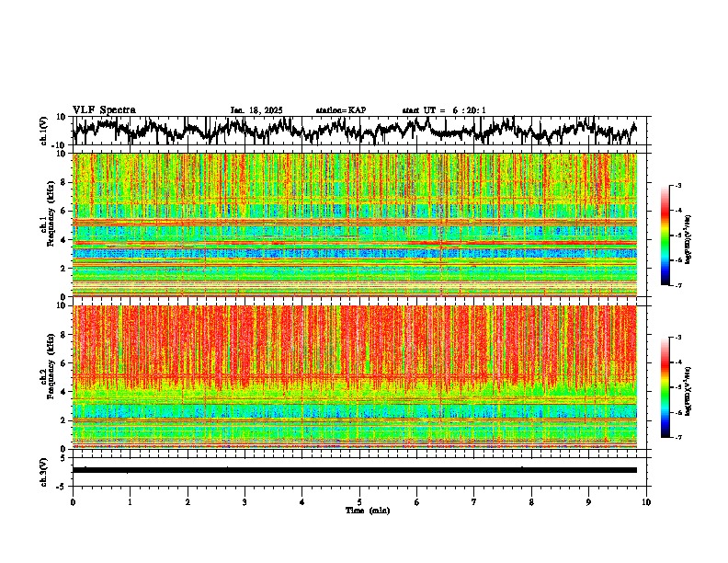Click the "start UT = 6:20:1" header text
This screenshot has width=728, height=563.
coord(444,110)
